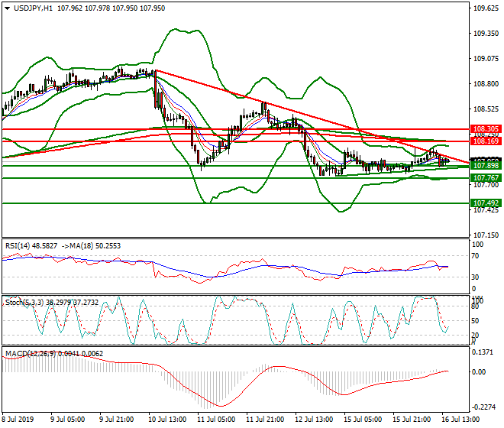The image size is (504, 428).
Task: Click the 107.150 price axis value
Action: coord(486,235)
